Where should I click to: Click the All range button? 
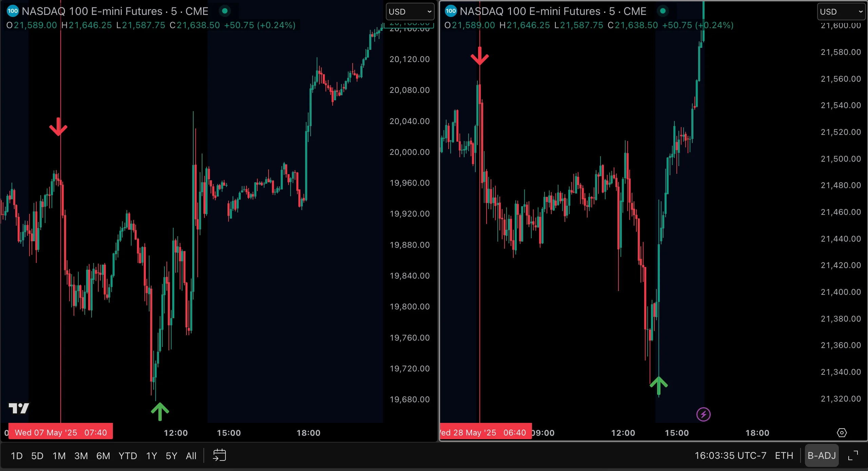pyautogui.click(x=191, y=455)
